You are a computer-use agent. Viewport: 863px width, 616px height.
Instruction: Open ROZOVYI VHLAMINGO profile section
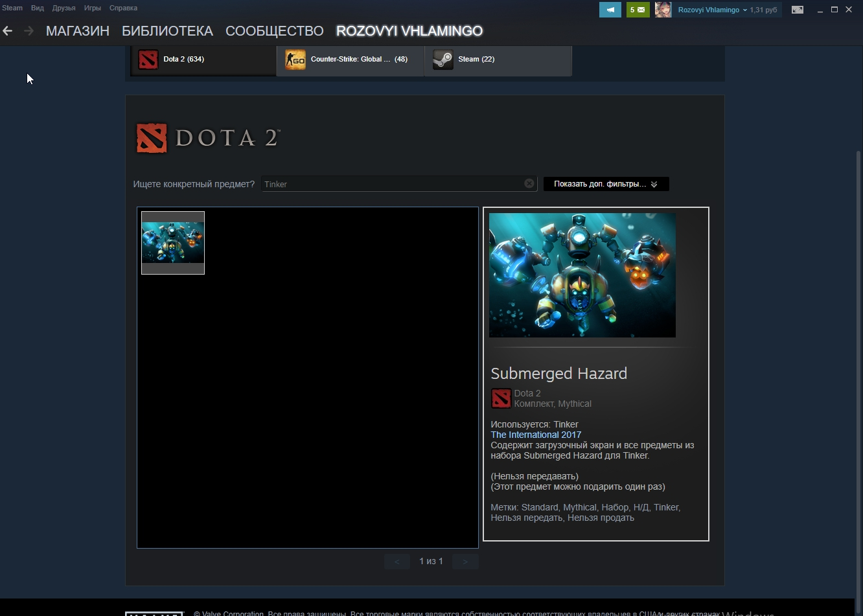point(409,30)
